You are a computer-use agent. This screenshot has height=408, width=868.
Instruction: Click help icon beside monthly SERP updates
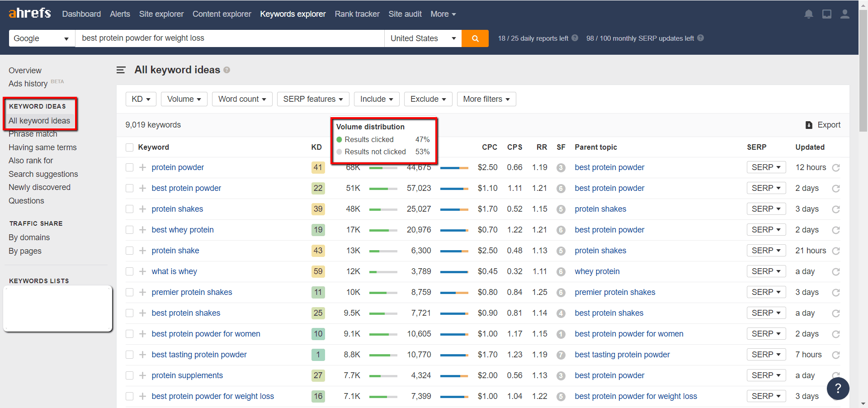pyautogui.click(x=700, y=38)
